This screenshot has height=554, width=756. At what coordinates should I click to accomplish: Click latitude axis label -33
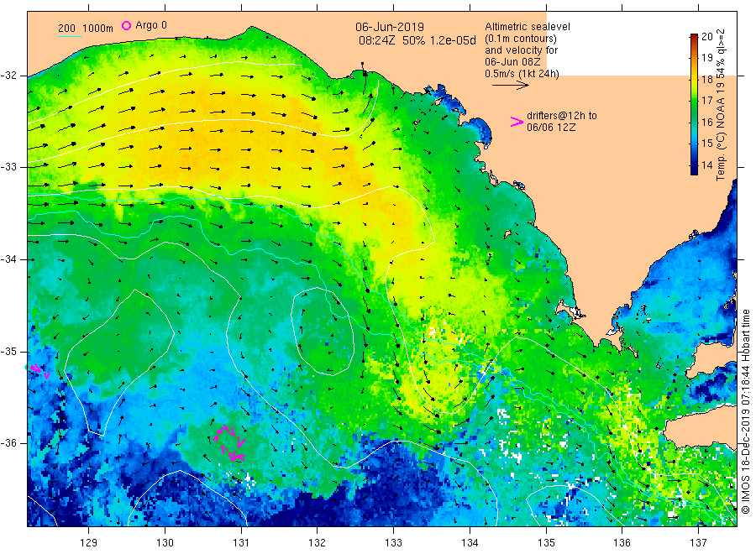pos(8,167)
